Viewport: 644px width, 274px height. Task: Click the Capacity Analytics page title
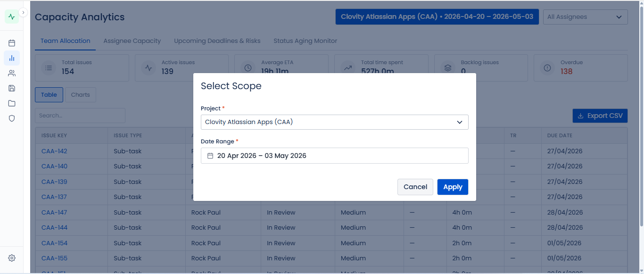tap(80, 17)
